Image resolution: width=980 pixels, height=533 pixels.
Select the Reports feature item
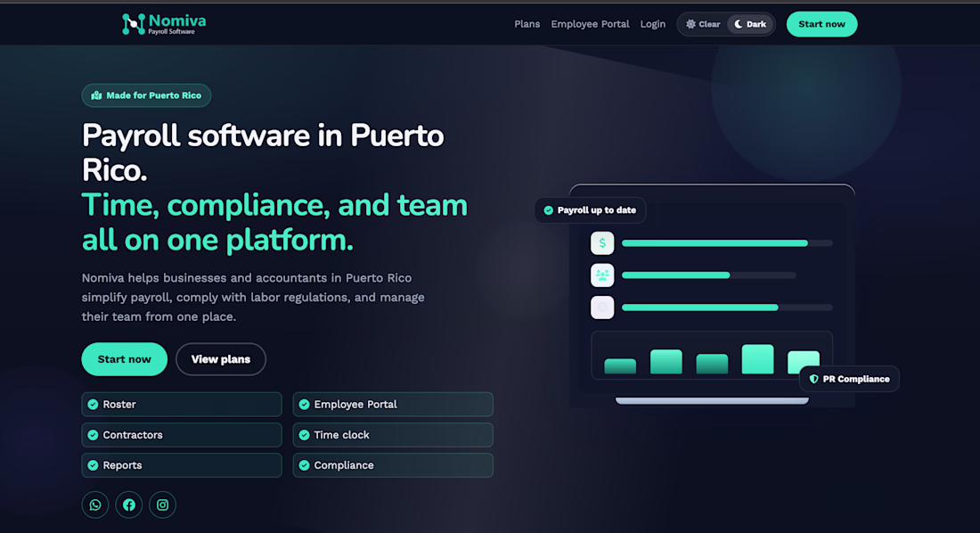[x=181, y=464]
